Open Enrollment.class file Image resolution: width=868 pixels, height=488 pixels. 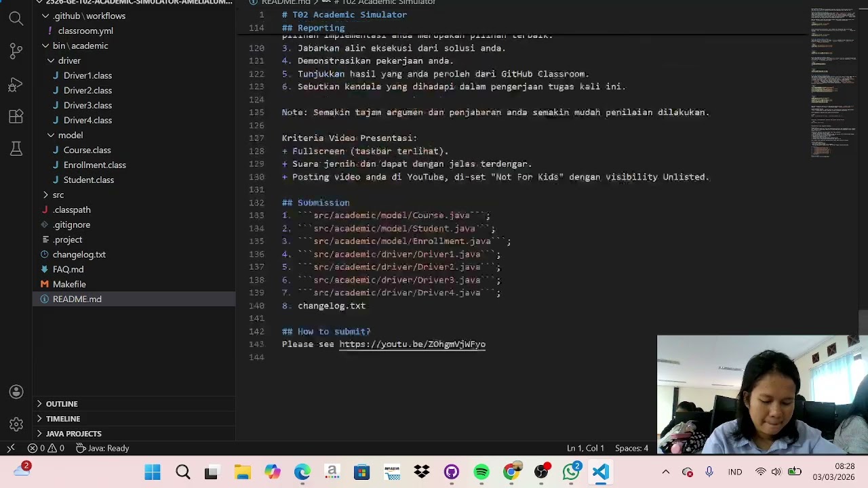pyautogui.click(x=134, y=165)
